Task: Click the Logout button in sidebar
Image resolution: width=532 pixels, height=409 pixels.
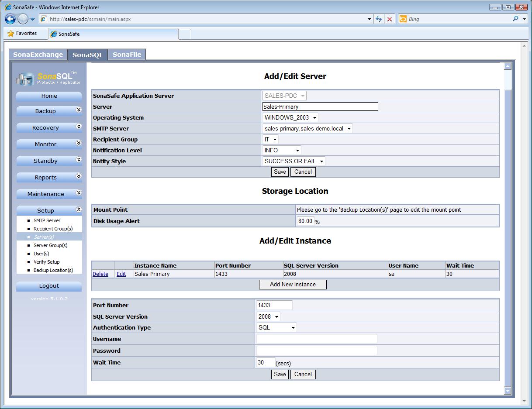Action: point(49,286)
